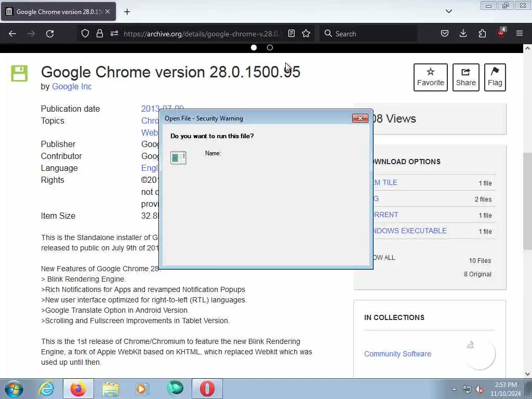Click network tray icon

coord(467,390)
